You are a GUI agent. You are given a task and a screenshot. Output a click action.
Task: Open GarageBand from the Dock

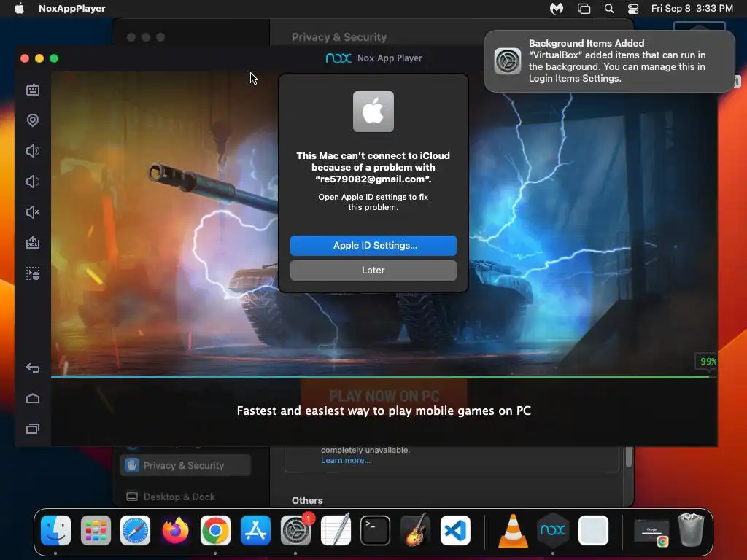[415, 530]
